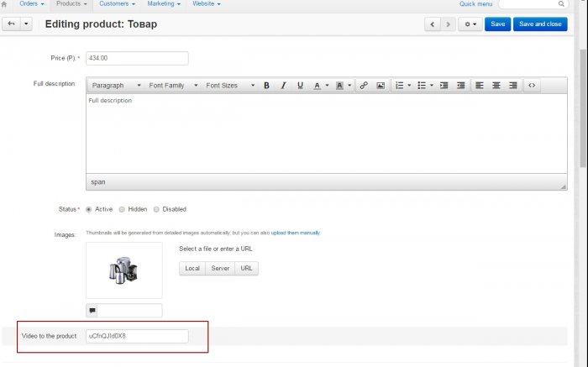Select Disabled status
This screenshot has width=588, height=367.
[156, 210]
